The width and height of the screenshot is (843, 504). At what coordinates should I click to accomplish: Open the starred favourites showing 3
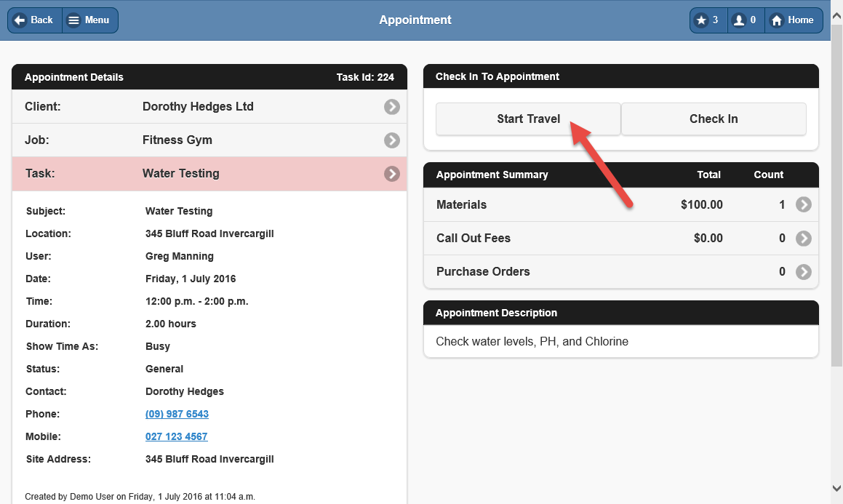(708, 20)
